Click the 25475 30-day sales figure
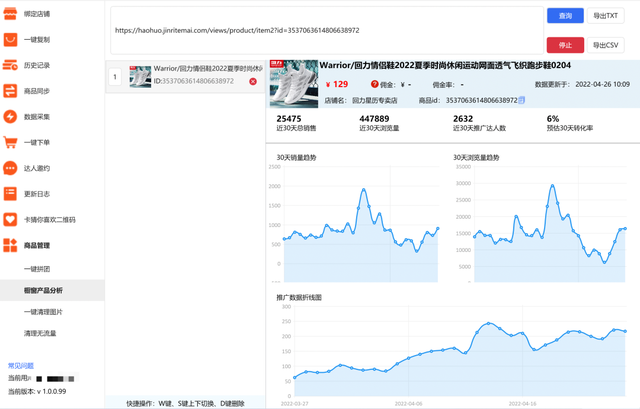Screen dimensions: 640x409 point(289,119)
